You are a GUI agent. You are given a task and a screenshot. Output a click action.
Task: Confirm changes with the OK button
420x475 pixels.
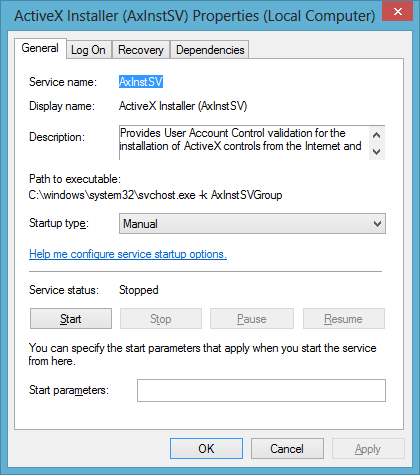(x=206, y=449)
